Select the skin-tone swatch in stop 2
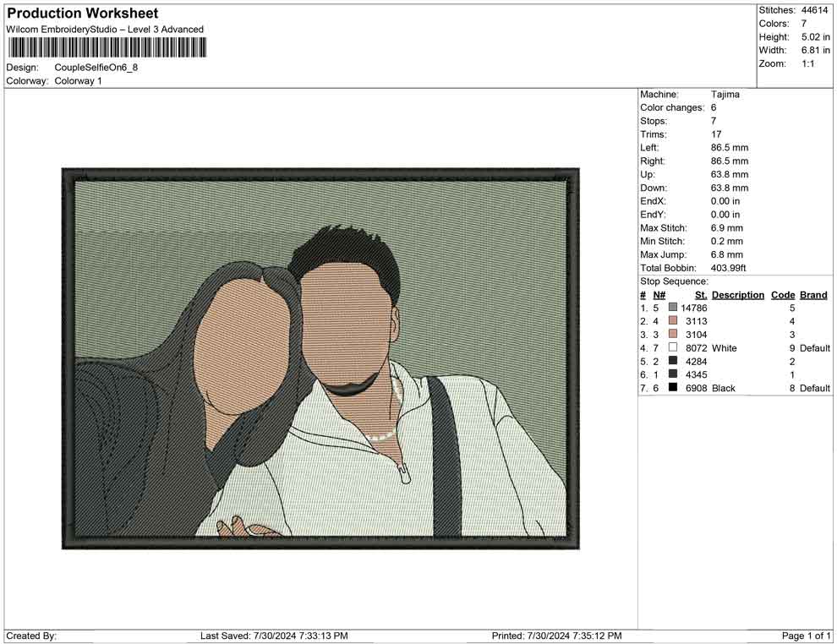 click(673, 322)
